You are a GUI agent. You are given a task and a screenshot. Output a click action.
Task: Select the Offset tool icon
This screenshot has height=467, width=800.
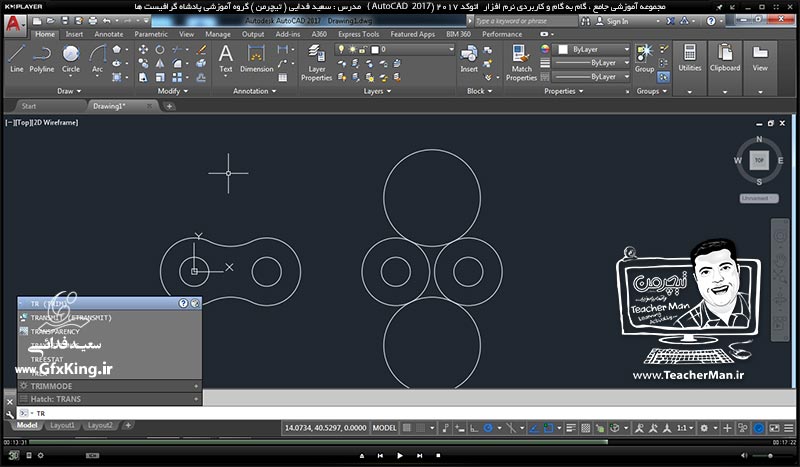click(x=202, y=78)
